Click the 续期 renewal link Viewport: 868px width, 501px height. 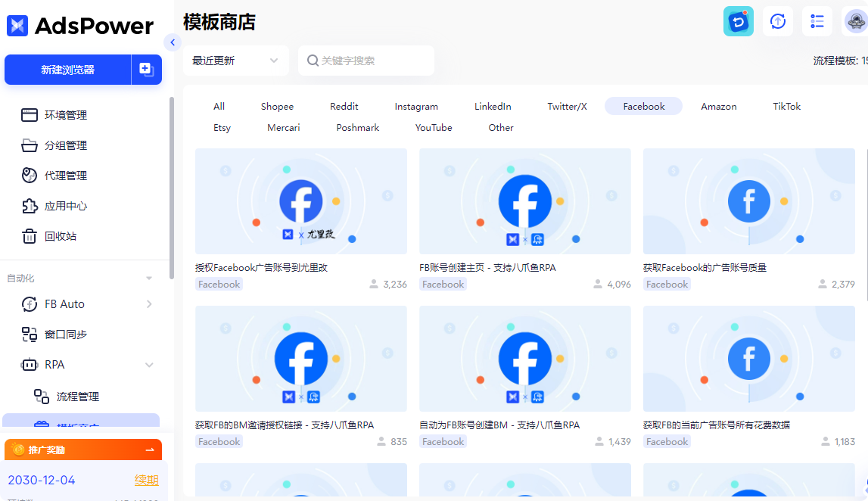point(146,480)
